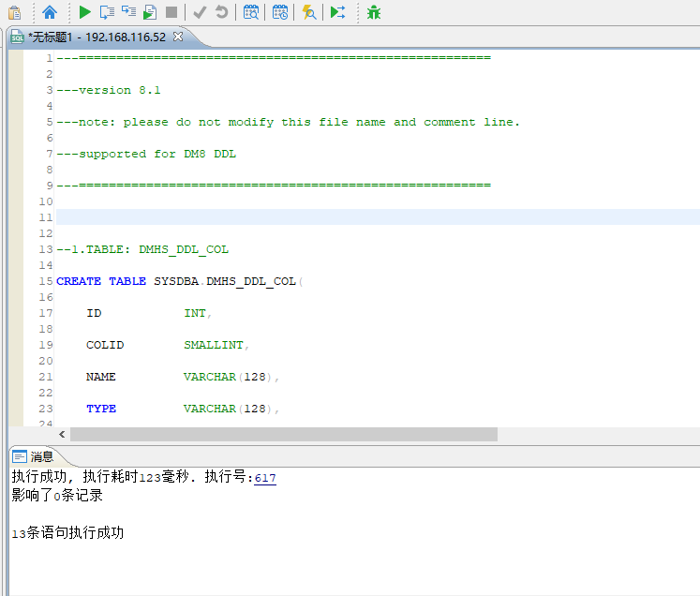700x596 pixels.
Task: Open execution number link 617
Action: pyautogui.click(x=265, y=478)
